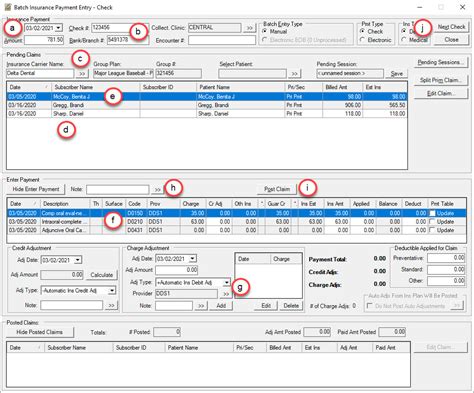Click the app icon in the title bar
The width and height of the screenshot is (474, 393).
pyautogui.click(x=7, y=7)
